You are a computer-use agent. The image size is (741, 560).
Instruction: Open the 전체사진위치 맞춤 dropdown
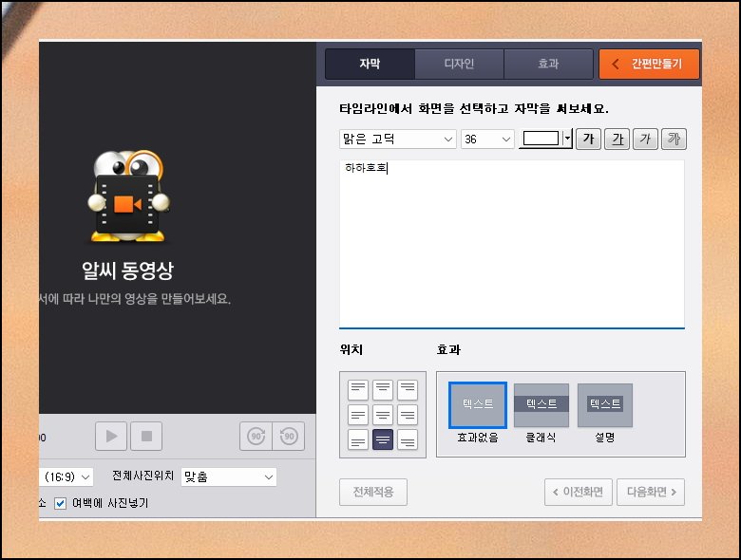pyautogui.click(x=229, y=476)
